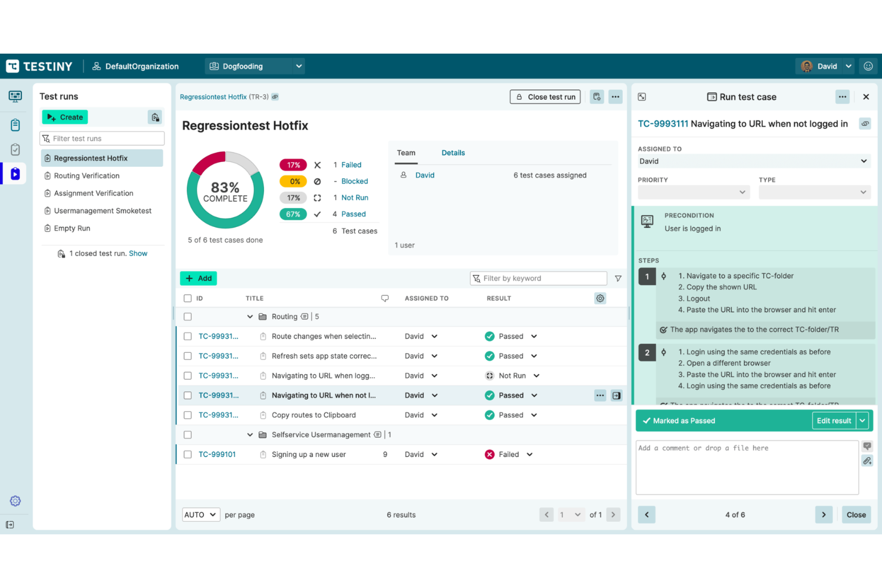
Task: Open the Dashboard from the left sidebar
Action: [x=15, y=96]
